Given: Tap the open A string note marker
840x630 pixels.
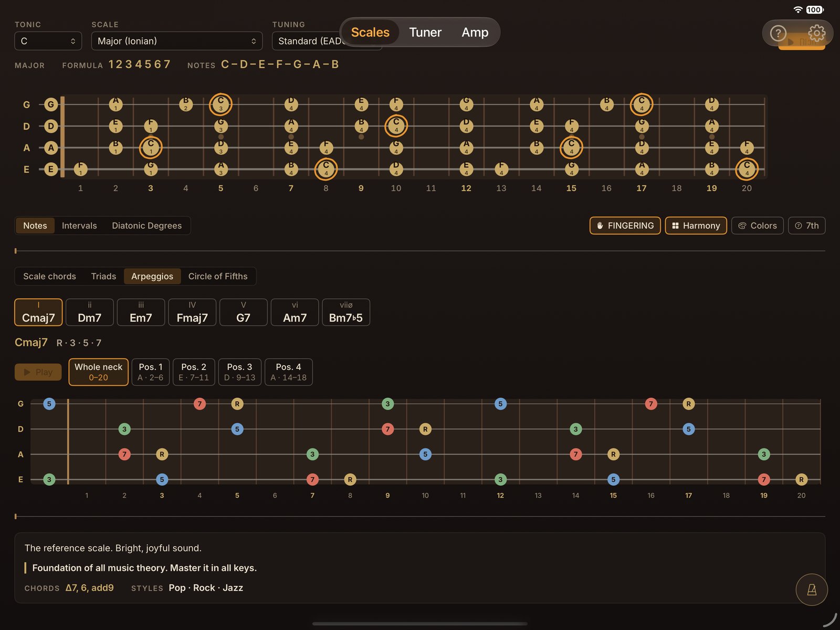Looking at the screenshot, I should (x=51, y=148).
